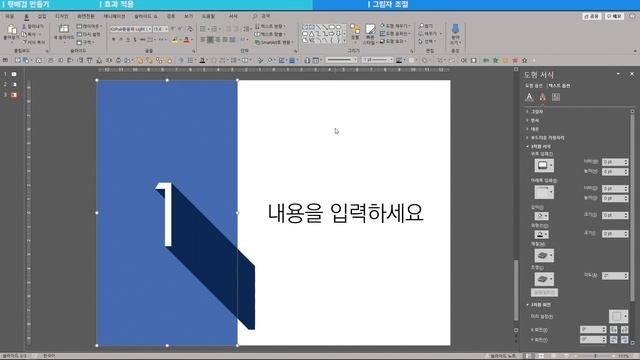The width and height of the screenshot is (640, 360).
Task: Justify the paragraph text
Action: (225, 40)
